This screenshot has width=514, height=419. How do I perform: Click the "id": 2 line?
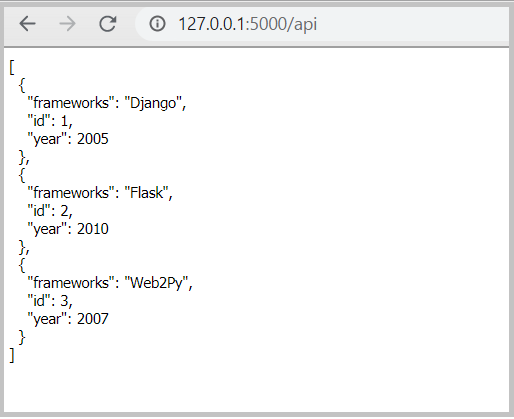50,211
